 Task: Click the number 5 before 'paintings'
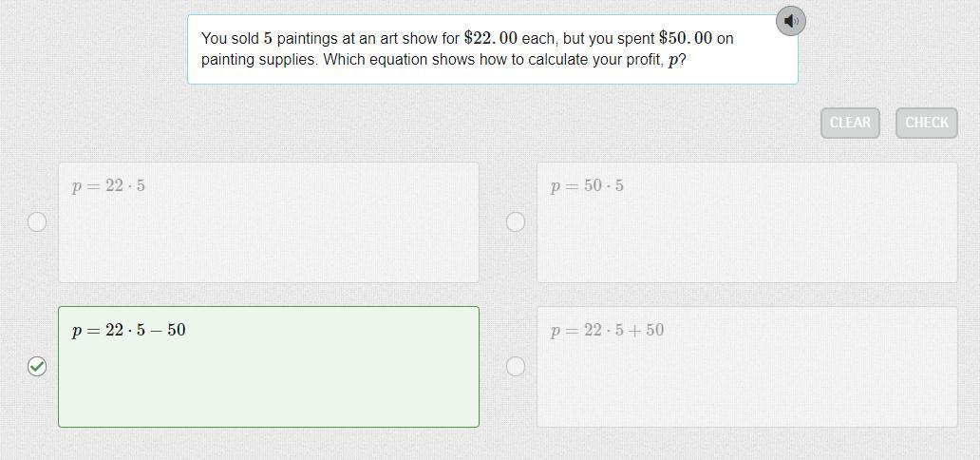coord(268,38)
